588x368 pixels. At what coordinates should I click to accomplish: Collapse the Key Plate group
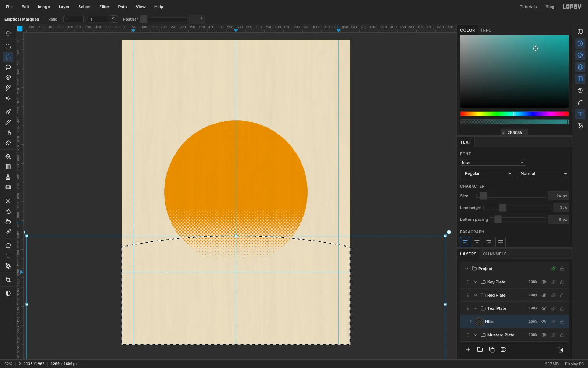476,282
